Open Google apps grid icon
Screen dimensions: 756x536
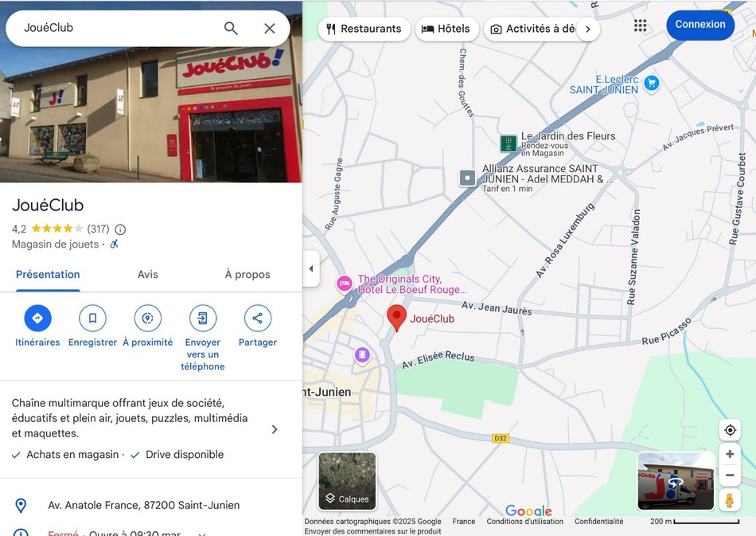pos(640,25)
